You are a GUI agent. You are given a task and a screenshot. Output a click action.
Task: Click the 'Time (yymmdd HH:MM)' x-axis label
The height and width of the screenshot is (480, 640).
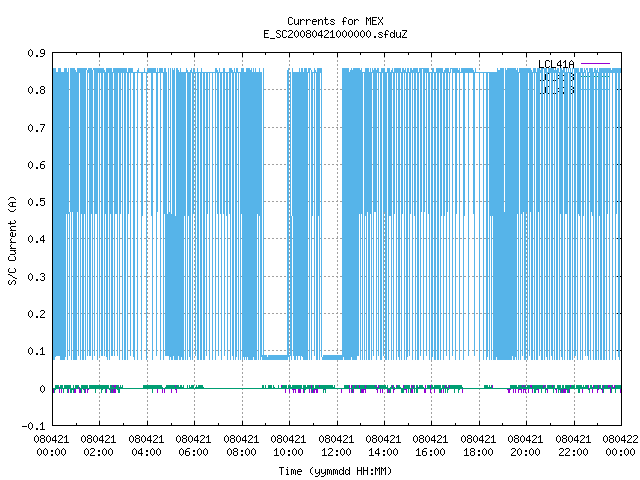tap(335, 471)
